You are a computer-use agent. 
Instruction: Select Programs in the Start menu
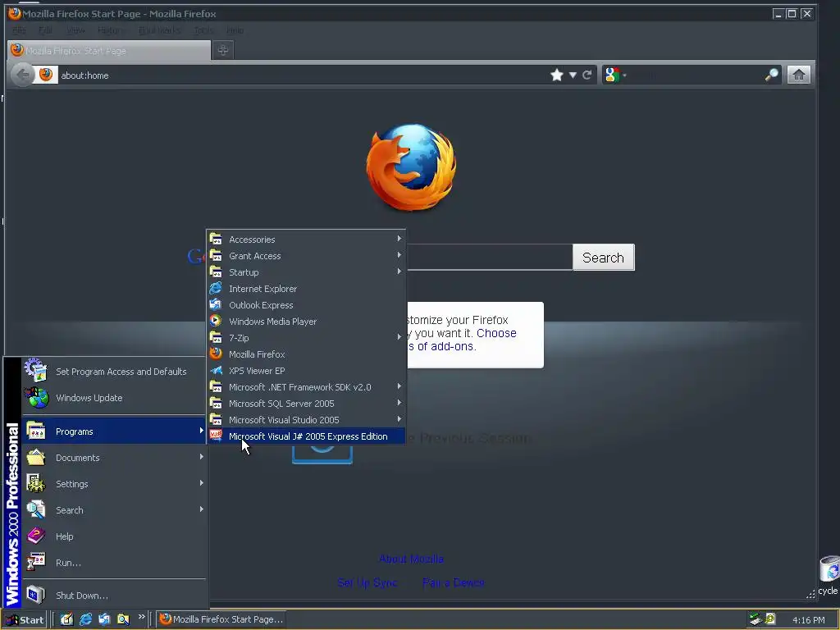tap(113, 431)
